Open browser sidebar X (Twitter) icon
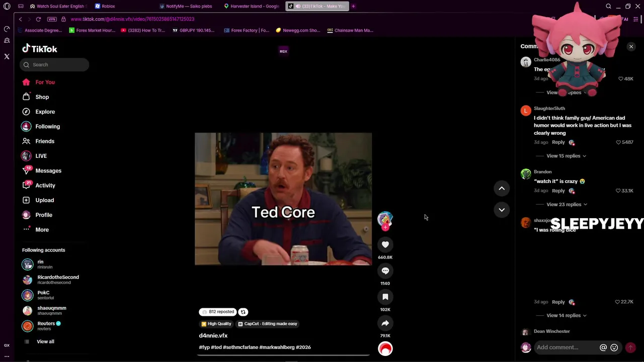Screen dimensions: 644x362 pyautogui.click(x=7, y=56)
